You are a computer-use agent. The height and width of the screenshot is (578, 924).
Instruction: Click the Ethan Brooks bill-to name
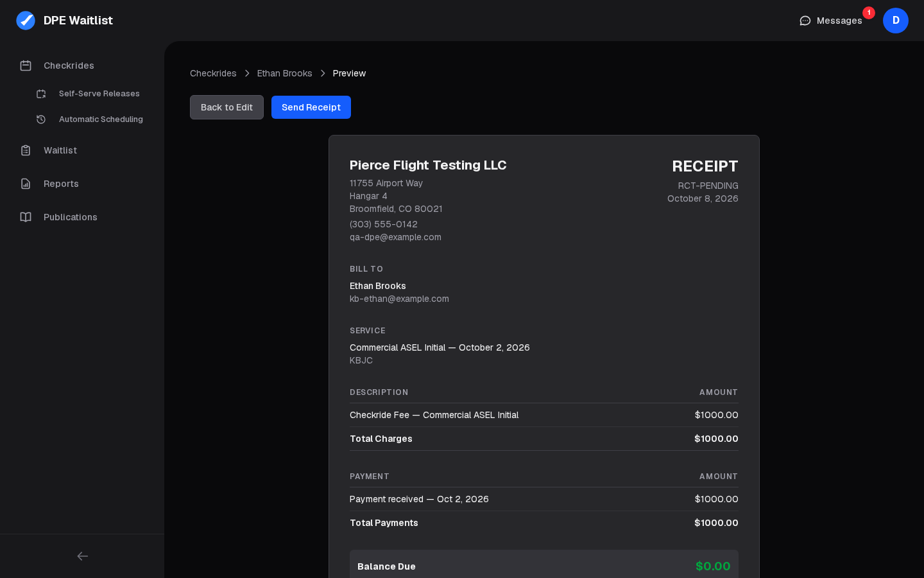[x=378, y=286]
